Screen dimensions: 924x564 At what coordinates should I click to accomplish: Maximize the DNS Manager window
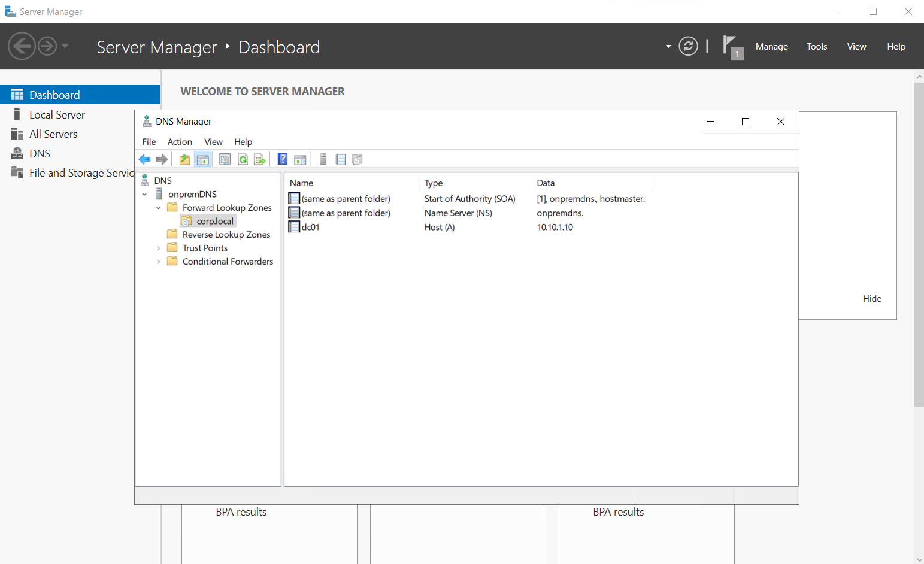[746, 122]
